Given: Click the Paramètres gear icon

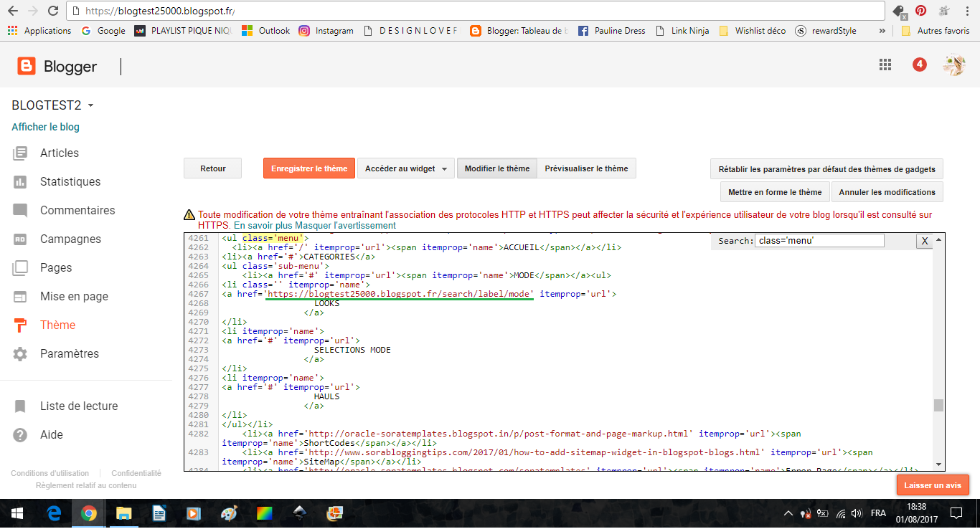Looking at the screenshot, I should (20, 354).
